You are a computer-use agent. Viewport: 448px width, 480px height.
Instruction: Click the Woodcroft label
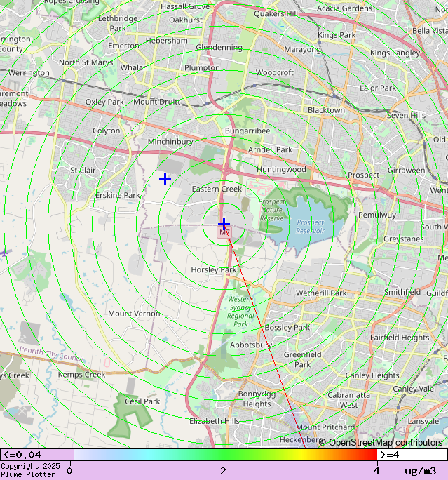[275, 72]
